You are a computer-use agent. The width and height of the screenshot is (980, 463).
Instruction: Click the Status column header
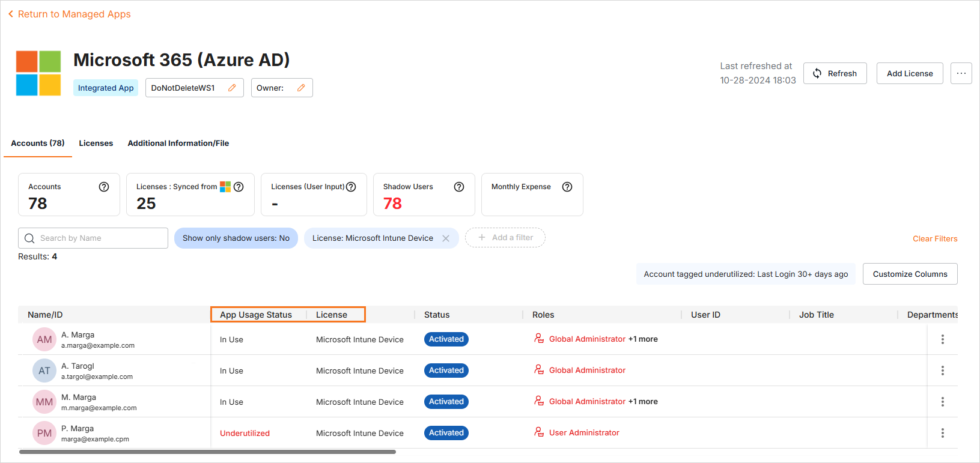(437, 315)
